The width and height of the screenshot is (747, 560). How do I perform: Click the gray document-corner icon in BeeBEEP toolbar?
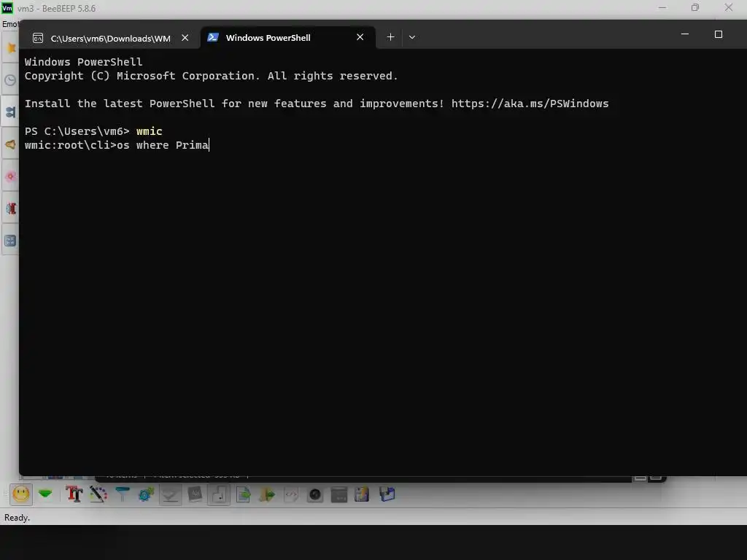(x=219, y=495)
